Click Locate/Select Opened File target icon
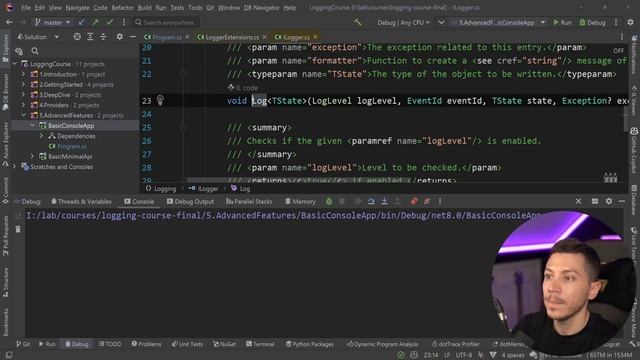 (x=77, y=37)
